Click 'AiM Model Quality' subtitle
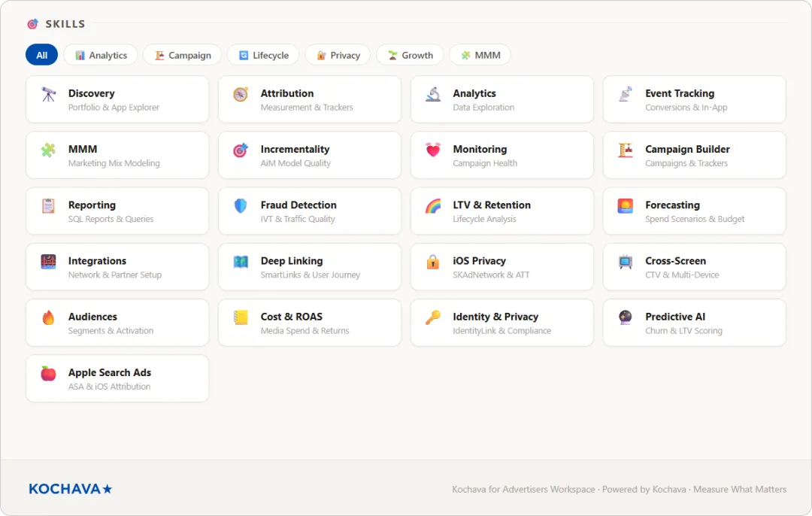The width and height of the screenshot is (812, 516). [295, 163]
